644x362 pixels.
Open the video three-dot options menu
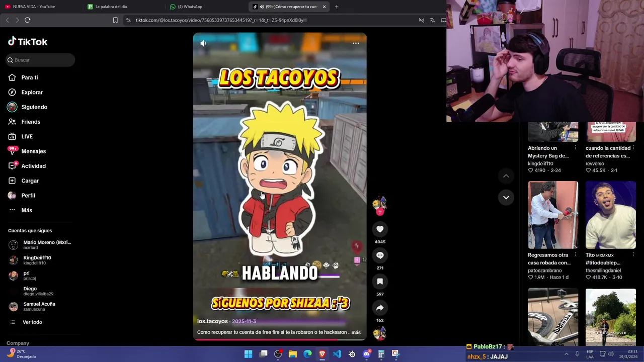(x=356, y=43)
